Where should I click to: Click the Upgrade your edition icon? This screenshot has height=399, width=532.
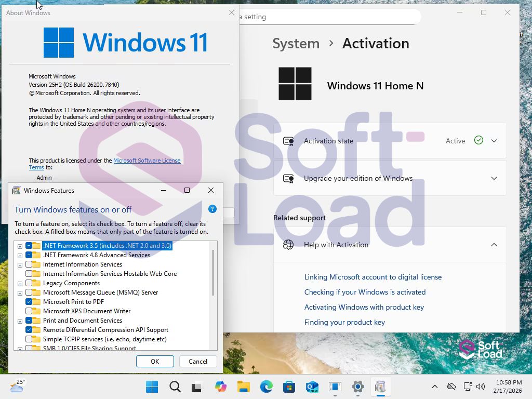click(x=288, y=179)
